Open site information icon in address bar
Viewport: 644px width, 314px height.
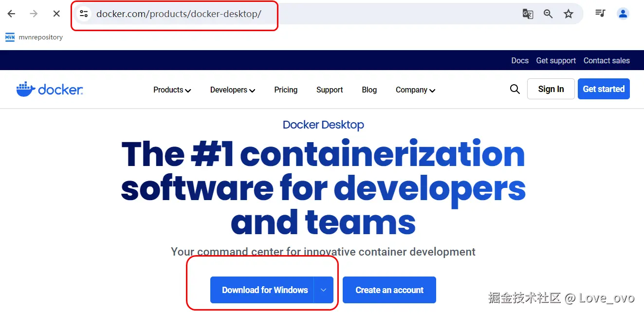click(84, 14)
